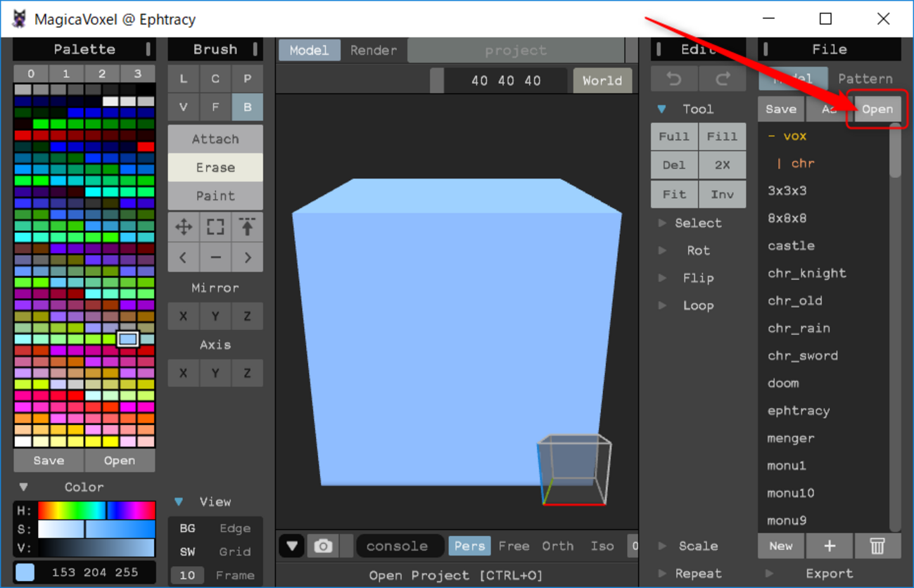The width and height of the screenshot is (914, 588).
Task: Toggle the Axis Y lock
Action: pos(215,373)
